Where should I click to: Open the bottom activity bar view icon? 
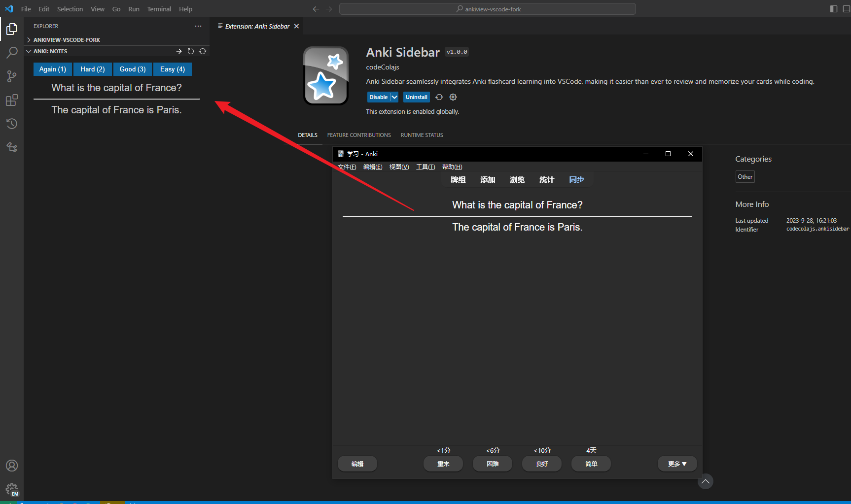pos(12,147)
